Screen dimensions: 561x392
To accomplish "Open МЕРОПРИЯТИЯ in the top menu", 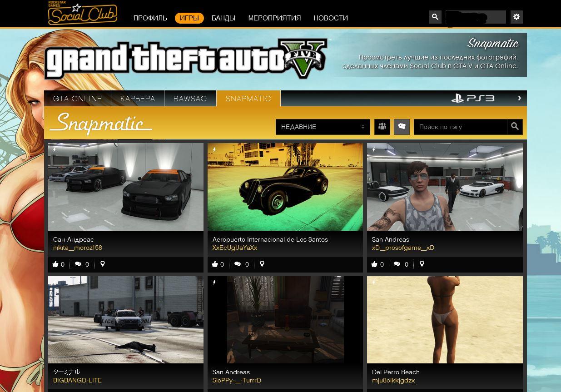I will tap(274, 18).
